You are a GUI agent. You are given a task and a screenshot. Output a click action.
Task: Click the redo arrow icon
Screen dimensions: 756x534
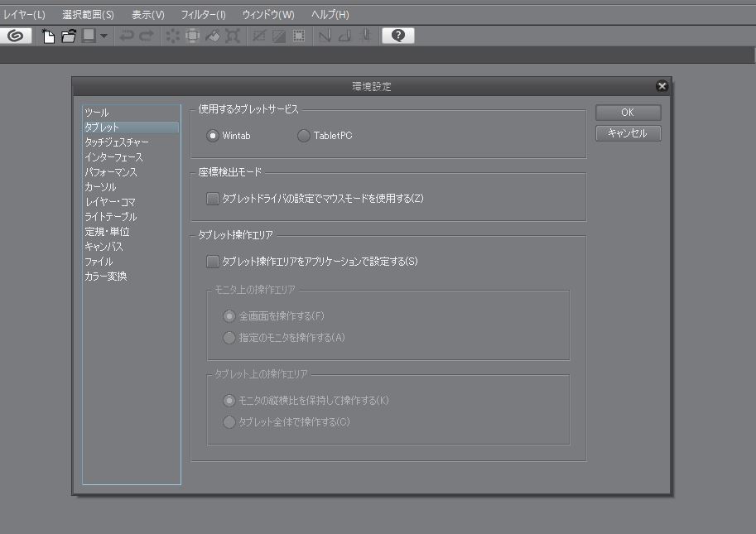tap(147, 36)
